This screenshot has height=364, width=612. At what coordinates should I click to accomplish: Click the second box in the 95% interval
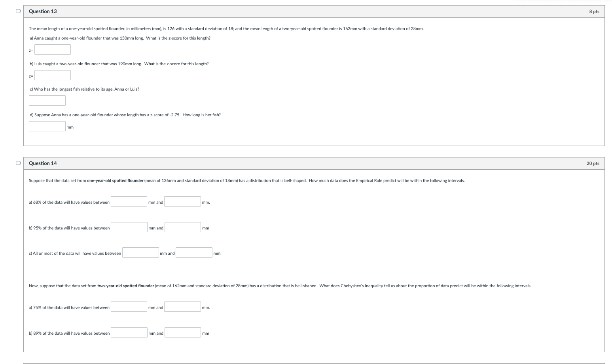(x=182, y=226)
